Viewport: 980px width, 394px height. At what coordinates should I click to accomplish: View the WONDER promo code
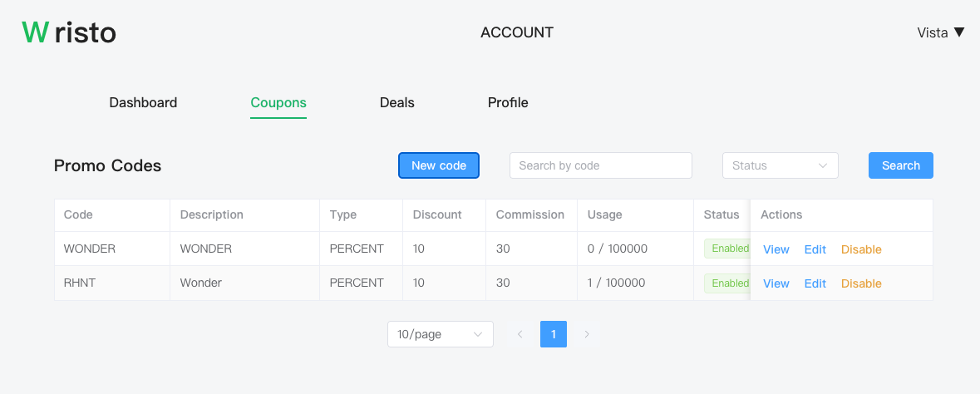(776, 249)
